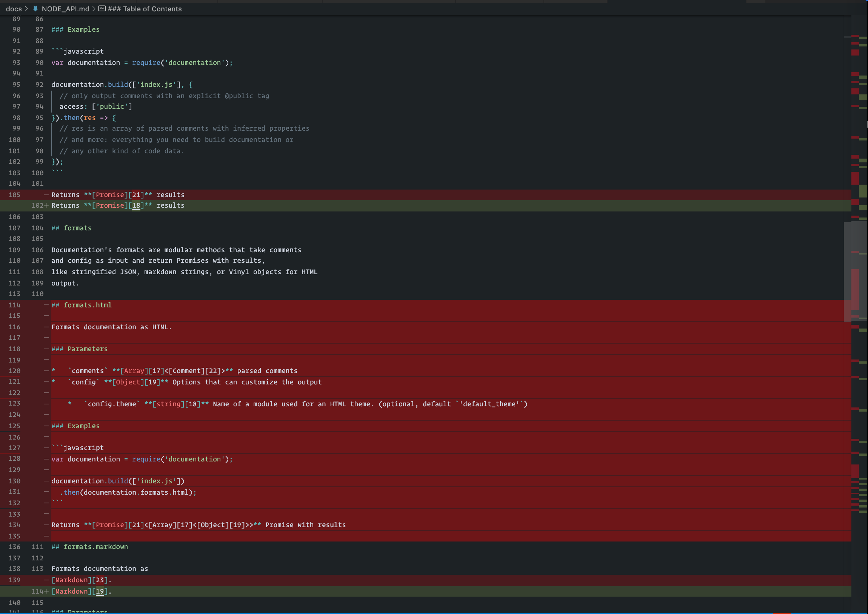Click the '## formats' heading line
868x614 pixels.
click(71, 228)
